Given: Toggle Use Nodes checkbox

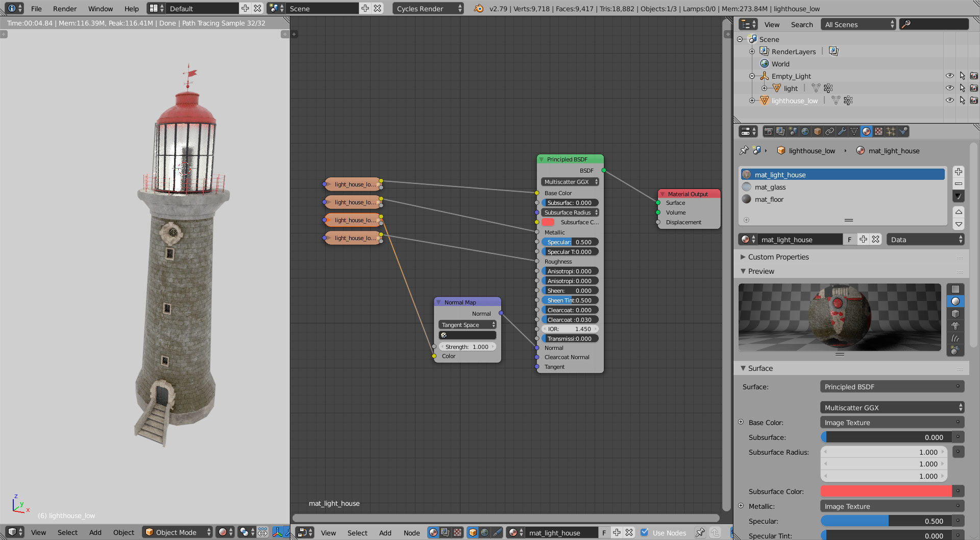Looking at the screenshot, I should pos(645,532).
